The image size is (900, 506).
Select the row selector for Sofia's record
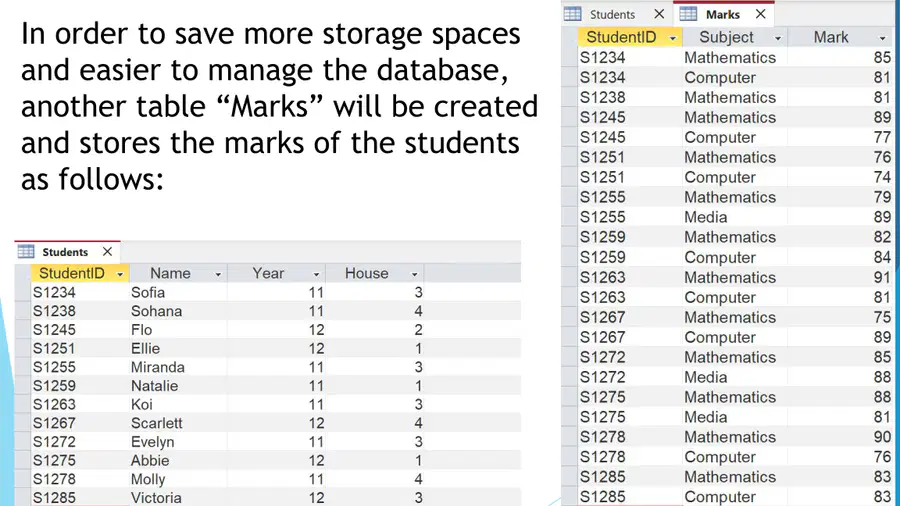coord(23,293)
